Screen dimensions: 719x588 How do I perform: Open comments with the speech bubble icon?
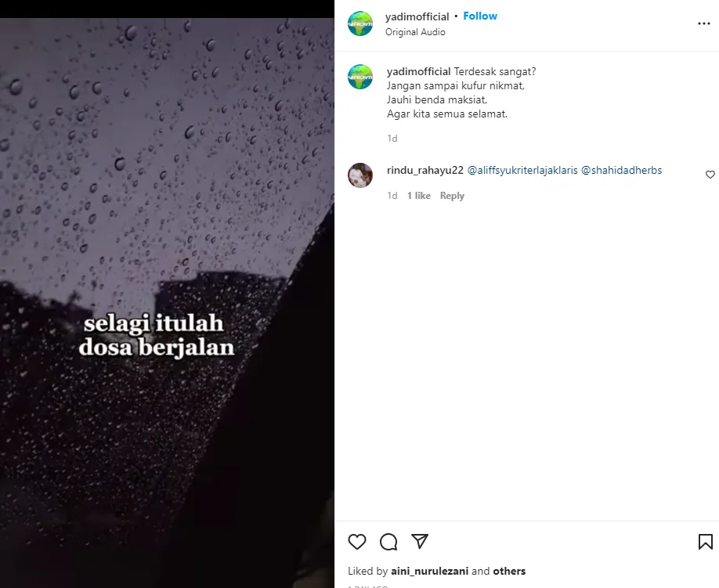click(388, 542)
